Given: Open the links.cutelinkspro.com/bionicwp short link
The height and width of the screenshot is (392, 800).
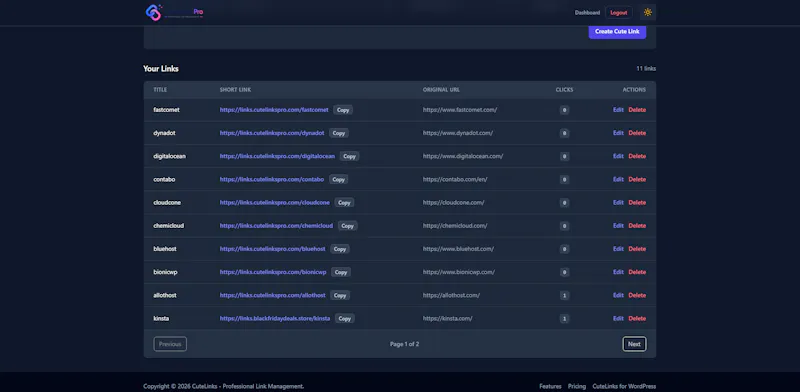Looking at the screenshot, I should (273, 272).
